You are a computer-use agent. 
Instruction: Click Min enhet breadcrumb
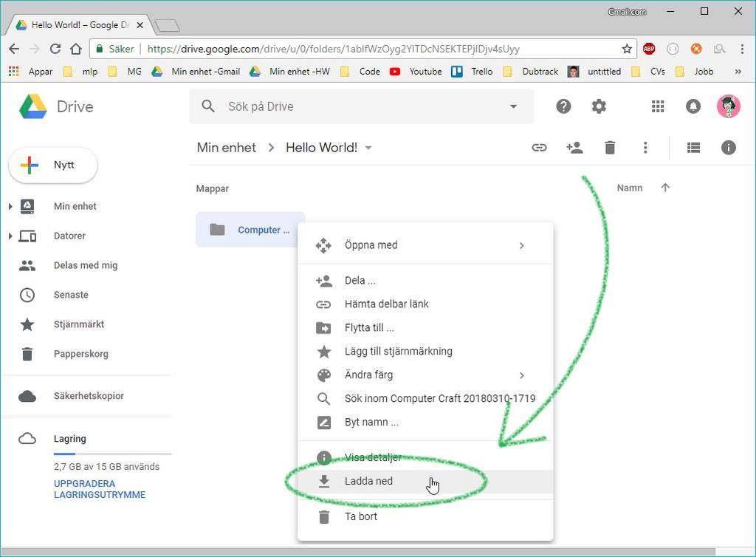pos(226,148)
